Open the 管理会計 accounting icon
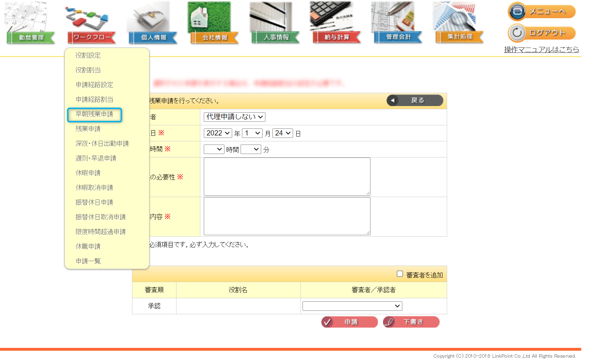Image resolution: width=590 pixels, height=364 pixels. click(x=398, y=23)
